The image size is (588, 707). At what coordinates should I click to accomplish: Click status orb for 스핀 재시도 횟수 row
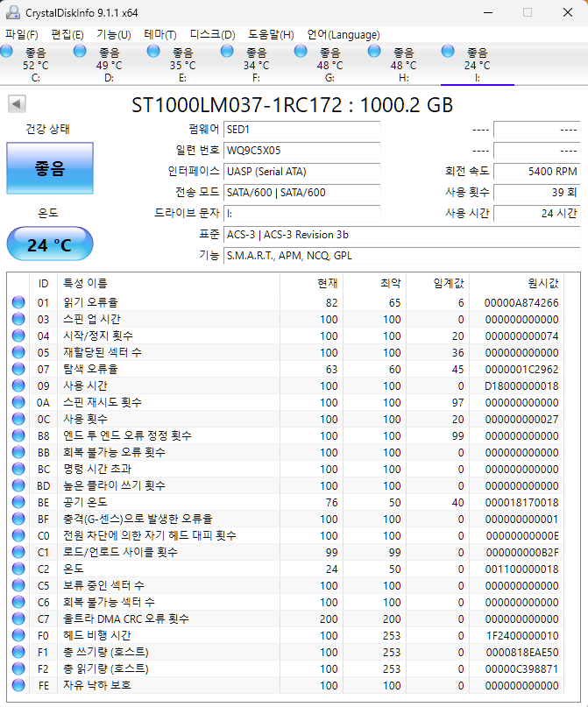click(x=18, y=402)
